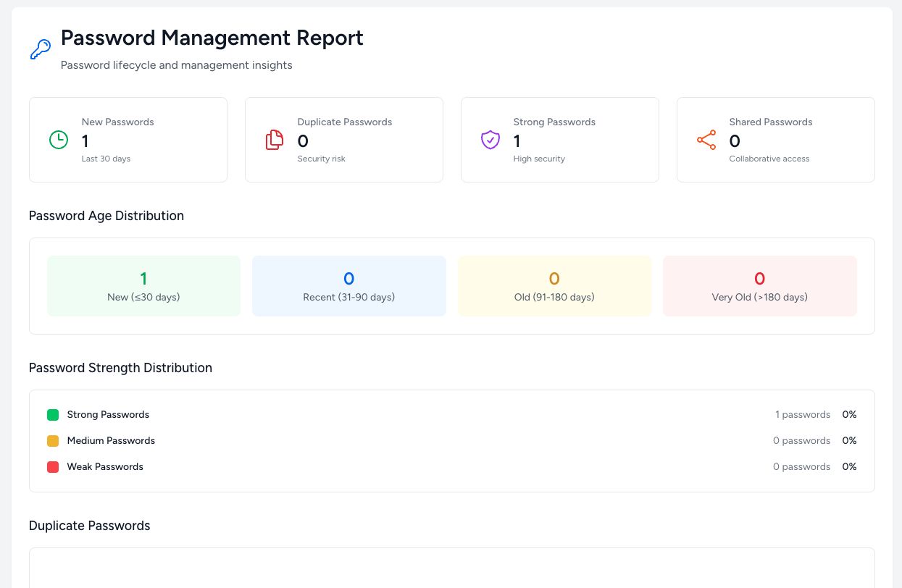Viewport: 902px width, 588px height.
Task: Click the Password Strength Distribution heading
Action: 120,368
